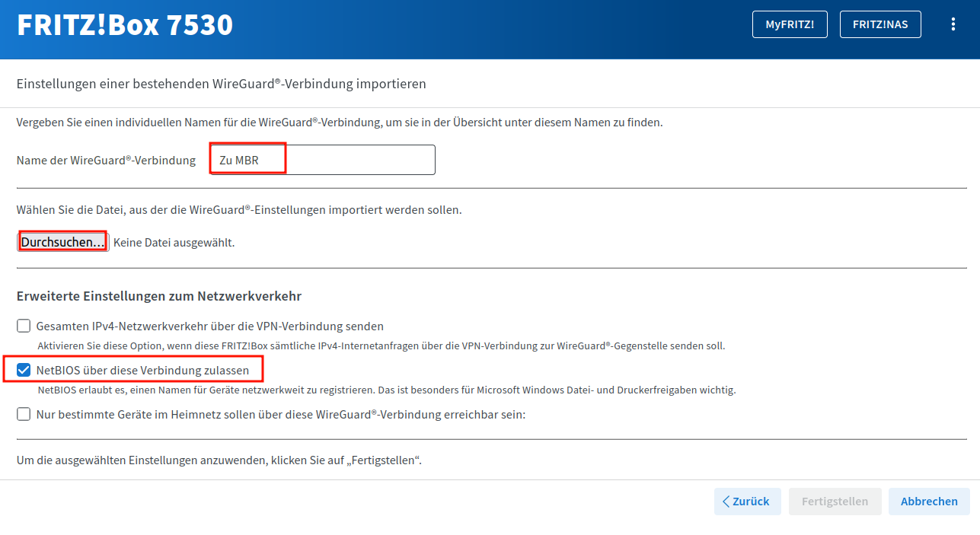The image size is (980, 535).
Task: Click the back chevron icon beside Zurück
Action: point(726,502)
